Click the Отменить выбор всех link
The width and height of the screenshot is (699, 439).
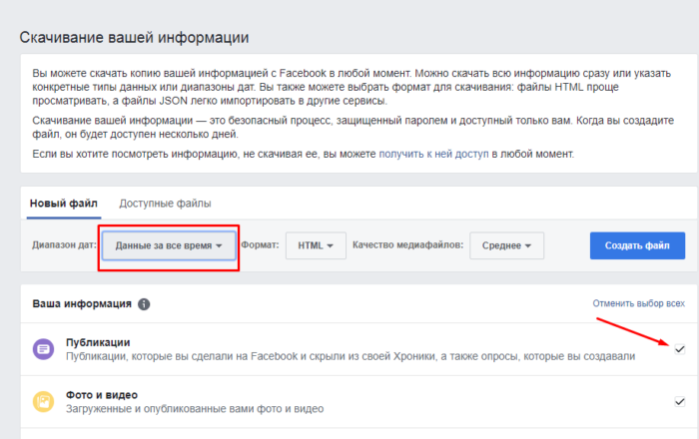point(638,304)
